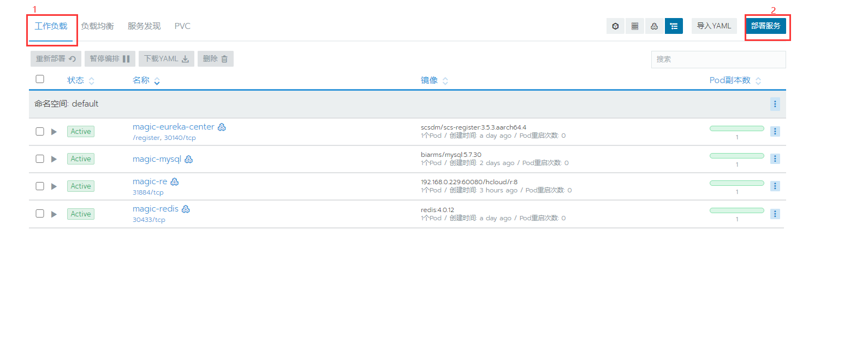Screen dimensions: 868x352
Task: Check the magic-eureka-center row checkbox
Action: point(40,131)
